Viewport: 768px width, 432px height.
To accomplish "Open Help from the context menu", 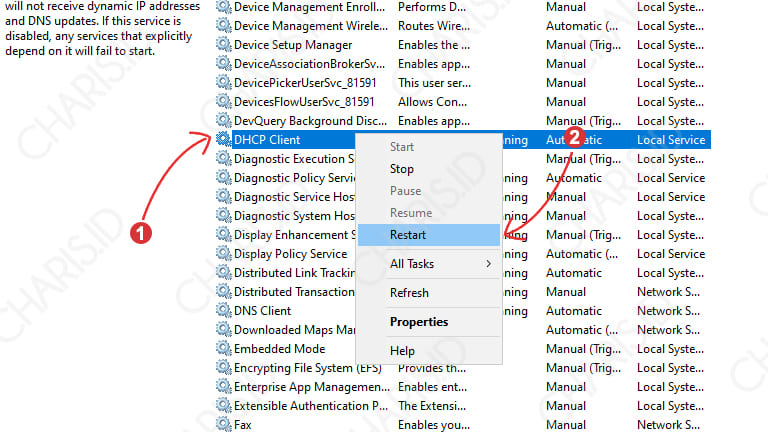I will tap(429, 351).
